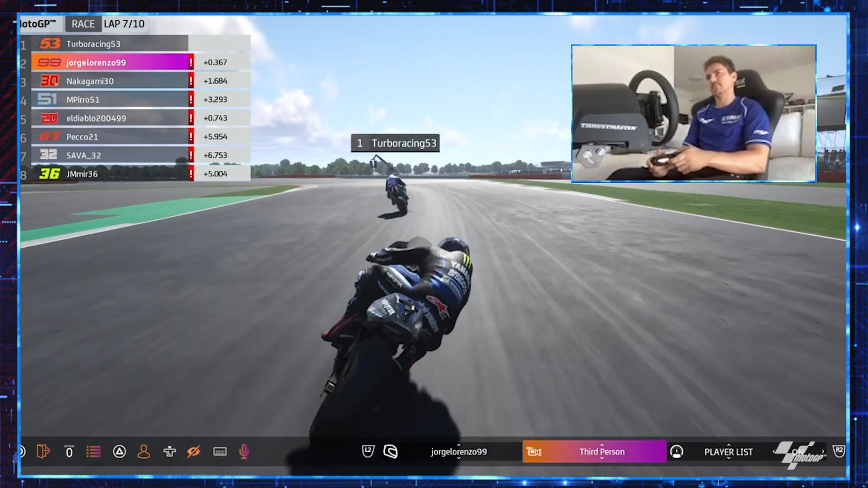Open the orange list menu icon
This screenshot has width=868, height=488.
(93, 451)
